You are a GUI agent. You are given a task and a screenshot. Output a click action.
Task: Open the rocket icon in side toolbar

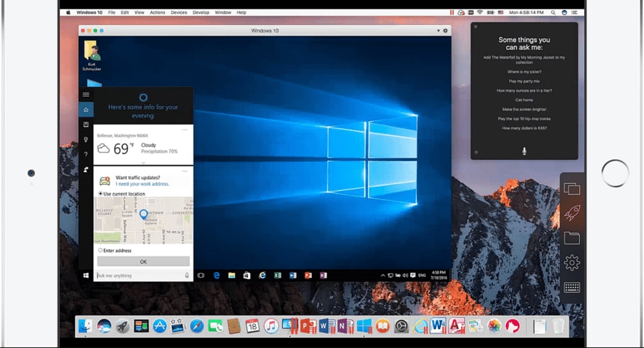click(572, 212)
